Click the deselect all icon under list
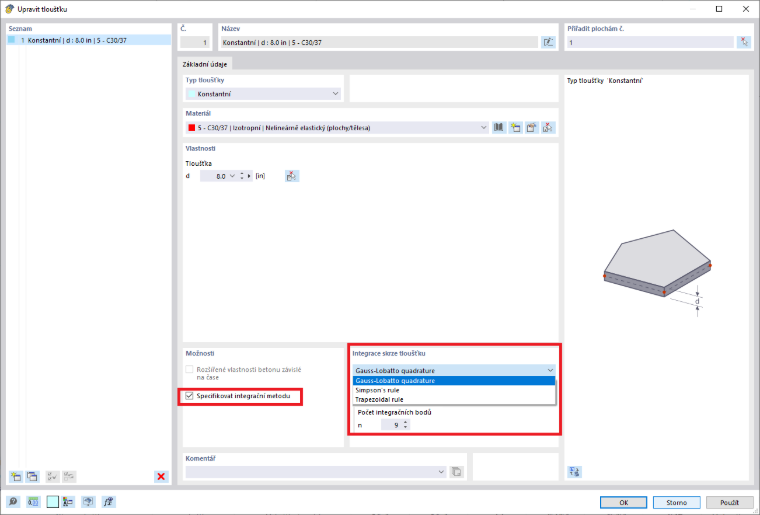This screenshot has height=515, width=760. [69, 476]
